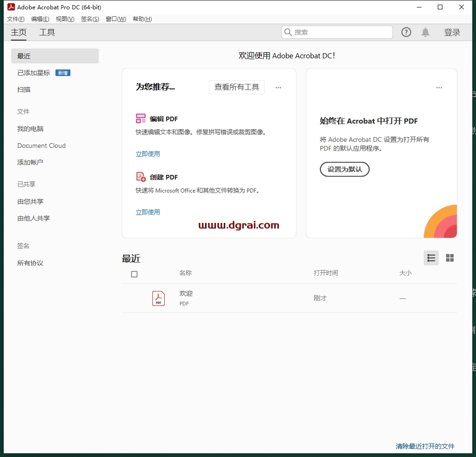
Task: Open the 编辑(E) menu
Action: (x=40, y=19)
